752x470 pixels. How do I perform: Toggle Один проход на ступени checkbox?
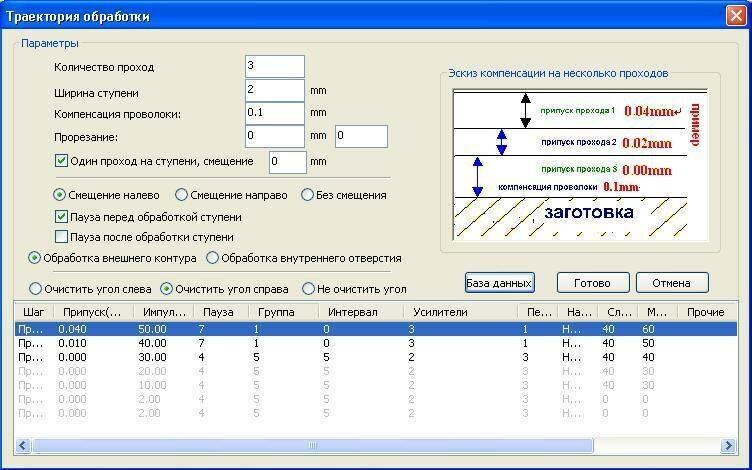pyautogui.click(x=61, y=161)
